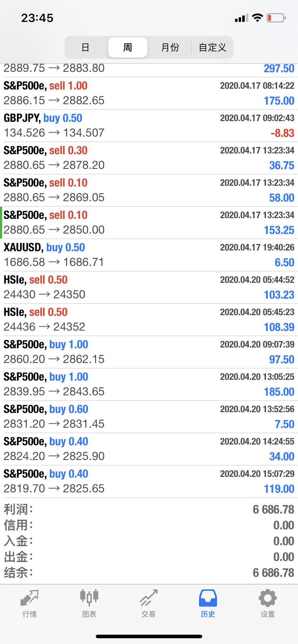Image resolution: width=298 pixels, height=644 pixels.
Task: Select the 周 week period
Action: click(128, 47)
